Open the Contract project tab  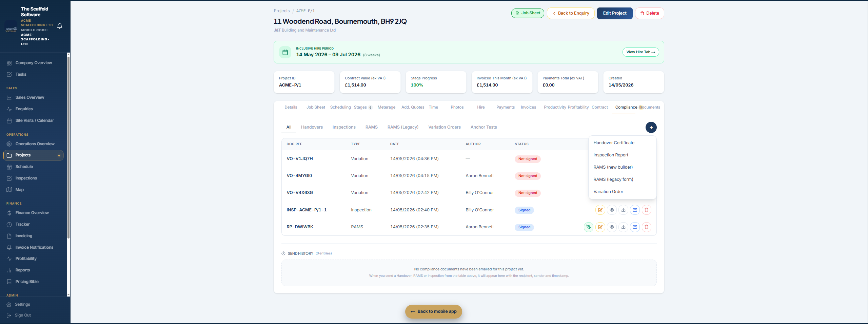(x=599, y=107)
